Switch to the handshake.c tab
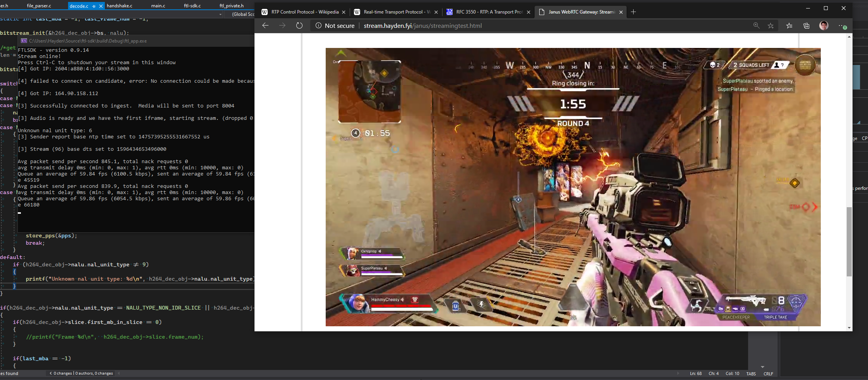This screenshot has width=868, height=380. [120, 5]
